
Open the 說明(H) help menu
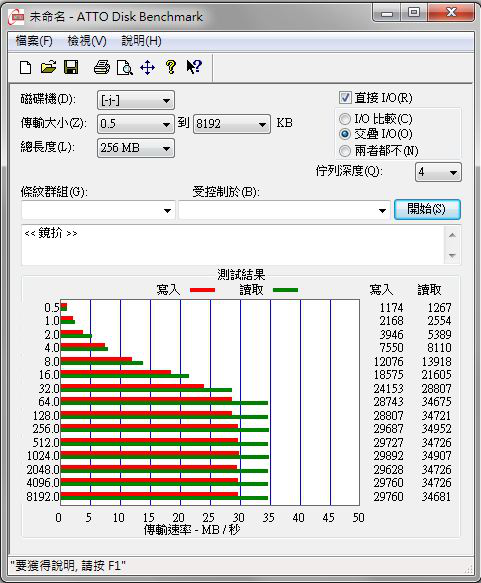141,41
